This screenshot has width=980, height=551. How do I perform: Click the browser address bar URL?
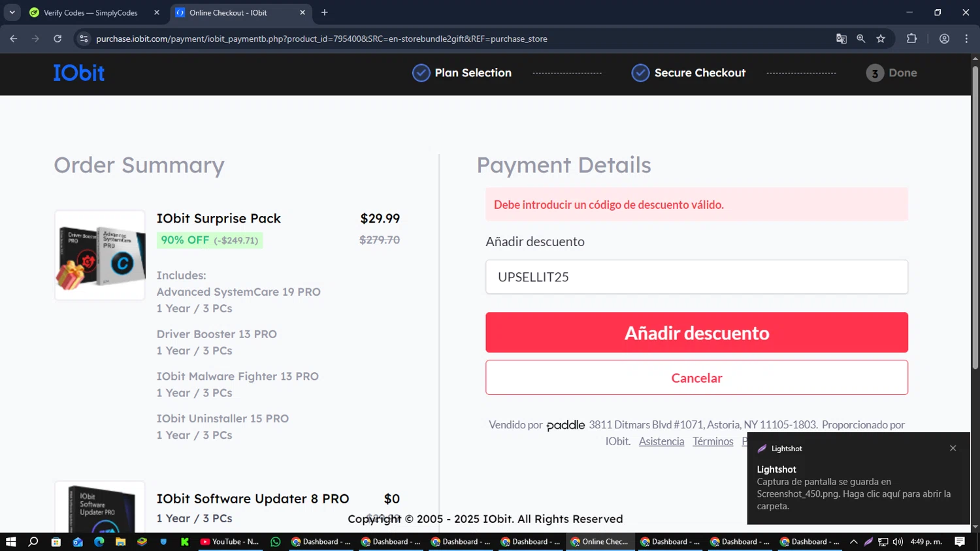(x=321, y=39)
